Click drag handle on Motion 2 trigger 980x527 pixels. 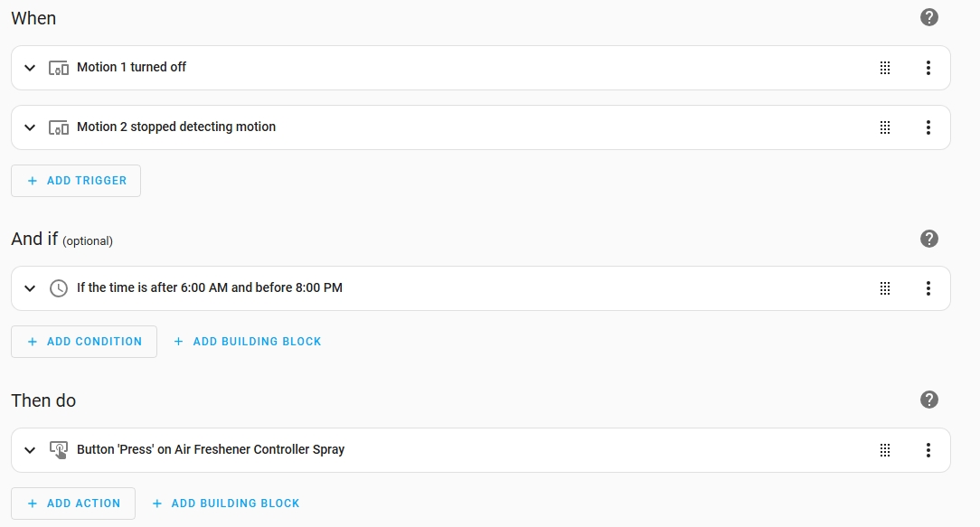point(885,127)
